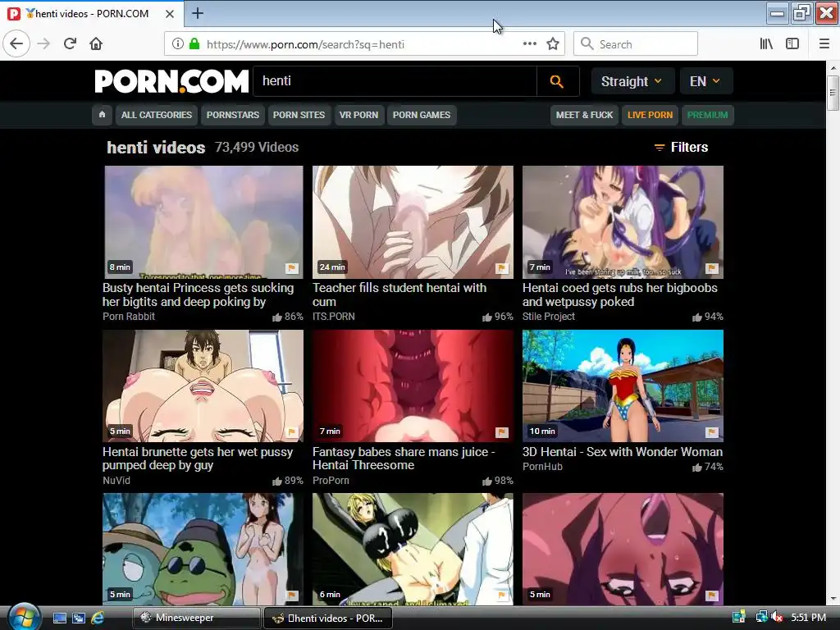The height and width of the screenshot is (630, 840).
Task: Open page actions three-dot menu
Action: [529, 44]
